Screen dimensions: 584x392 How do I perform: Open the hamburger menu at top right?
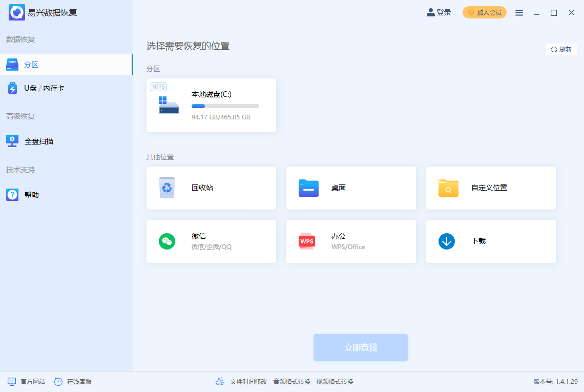click(519, 12)
